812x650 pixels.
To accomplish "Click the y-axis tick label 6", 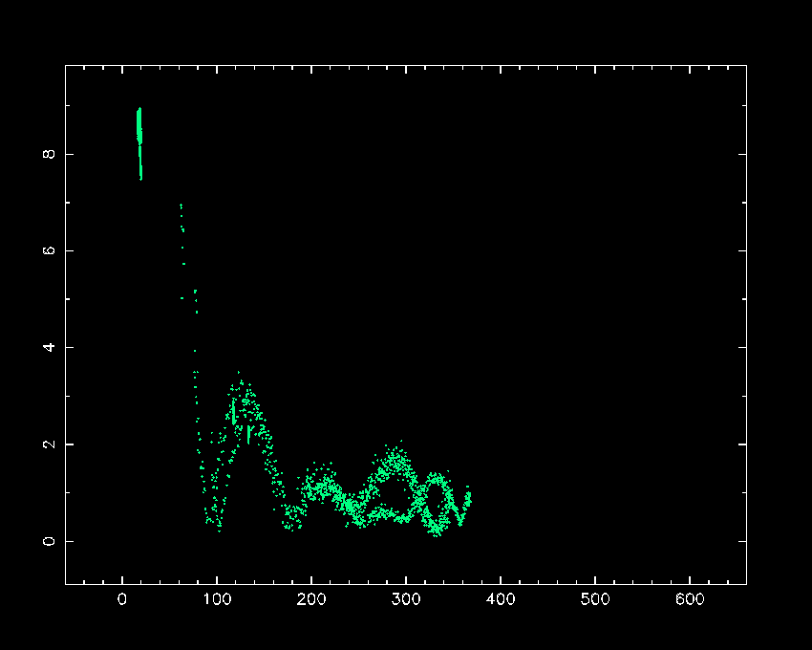I will [49, 250].
